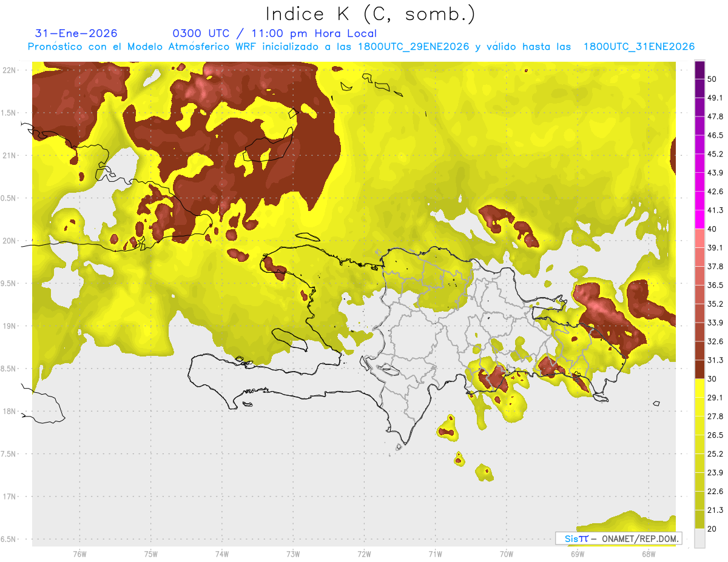Click the '20N' latitude axis label
The image size is (728, 562).
point(10,241)
